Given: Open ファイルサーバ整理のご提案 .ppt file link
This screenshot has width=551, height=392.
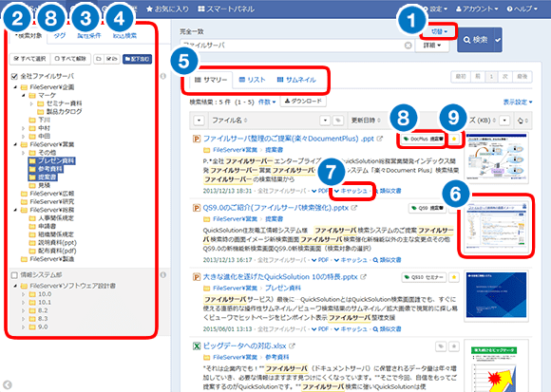Looking at the screenshot, I should [288, 139].
